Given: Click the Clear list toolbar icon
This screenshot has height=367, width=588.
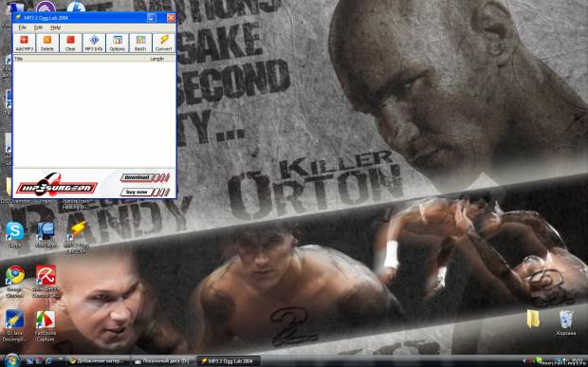Looking at the screenshot, I should click(70, 43).
